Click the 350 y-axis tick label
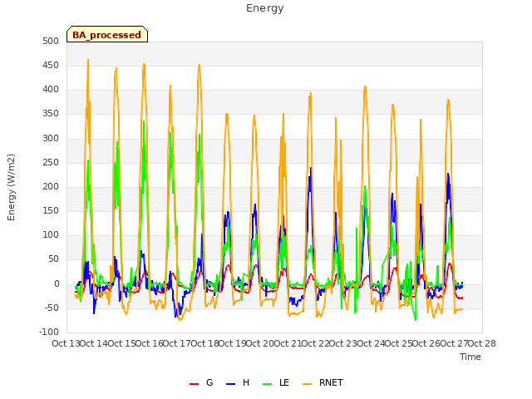The height and width of the screenshot is (399, 532). click(51, 114)
